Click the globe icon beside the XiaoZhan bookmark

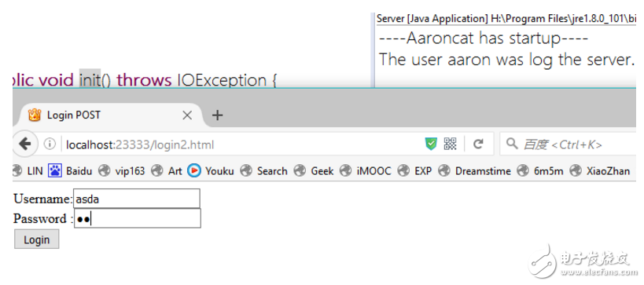pyautogui.click(x=576, y=170)
